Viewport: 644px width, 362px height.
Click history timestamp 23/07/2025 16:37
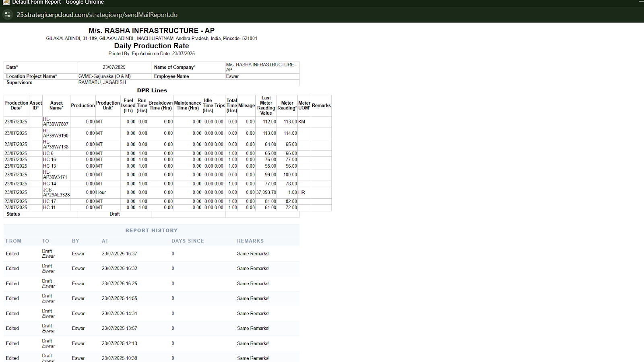(120, 254)
